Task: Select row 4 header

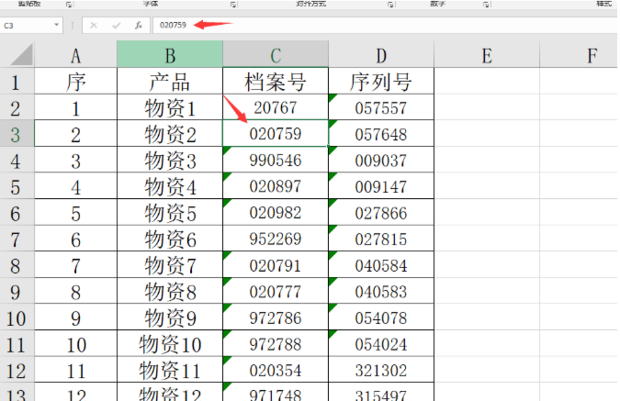Action: pos(17,160)
